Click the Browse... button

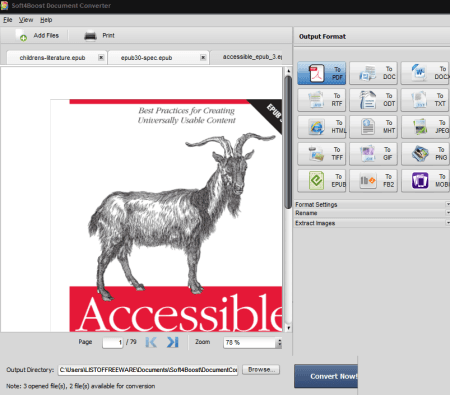pos(261,369)
